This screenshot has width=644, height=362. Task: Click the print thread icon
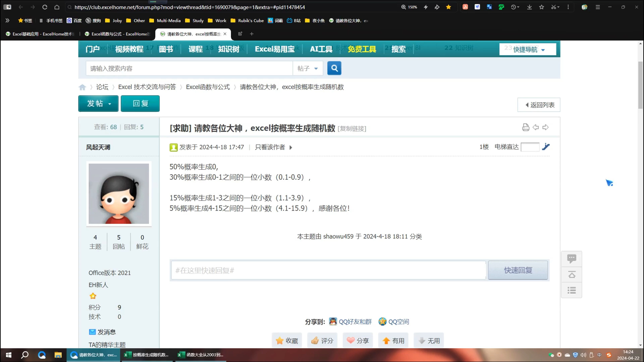[x=525, y=127]
